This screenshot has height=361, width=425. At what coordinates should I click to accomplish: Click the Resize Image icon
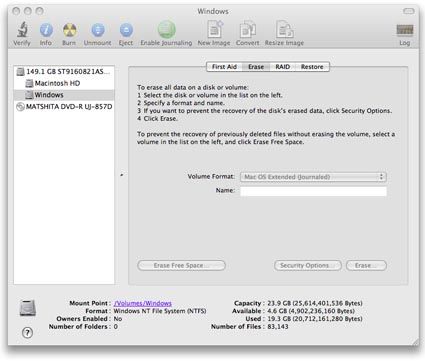tap(285, 30)
